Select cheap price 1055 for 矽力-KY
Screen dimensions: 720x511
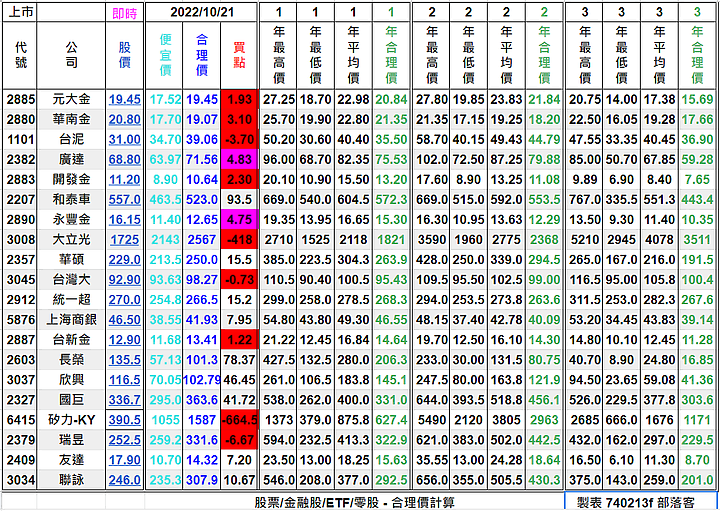165,420
